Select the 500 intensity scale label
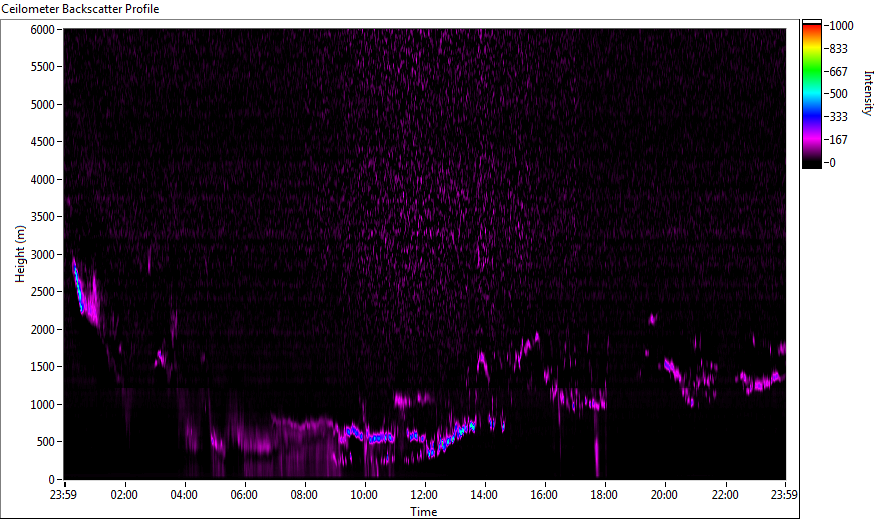Screen dimensions: 878x519 pos(839,94)
